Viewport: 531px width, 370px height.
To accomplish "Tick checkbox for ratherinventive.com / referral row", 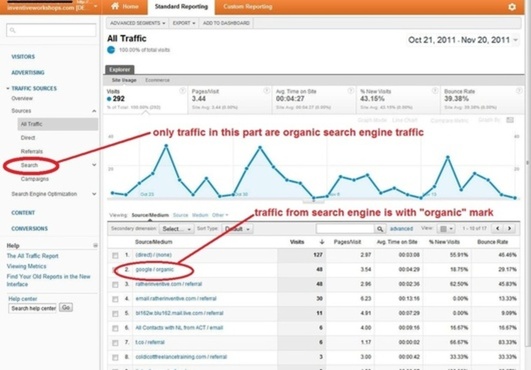I will click(x=115, y=285).
